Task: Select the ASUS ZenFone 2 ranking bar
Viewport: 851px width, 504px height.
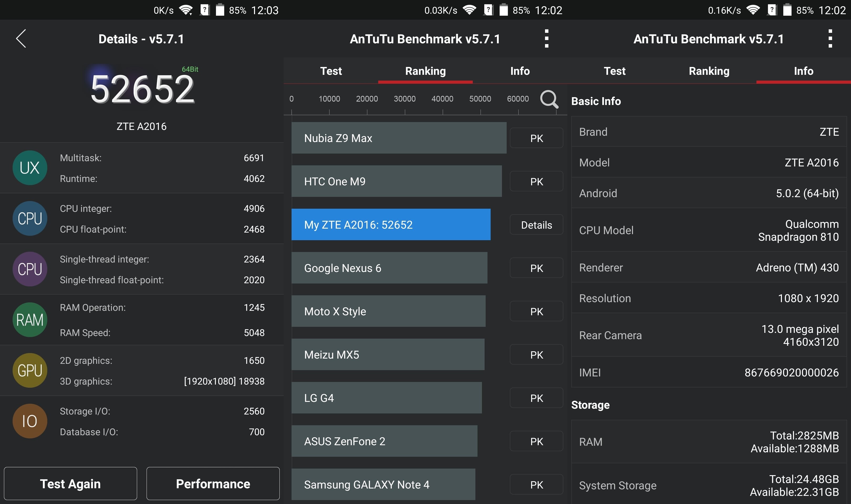Action: tap(385, 441)
